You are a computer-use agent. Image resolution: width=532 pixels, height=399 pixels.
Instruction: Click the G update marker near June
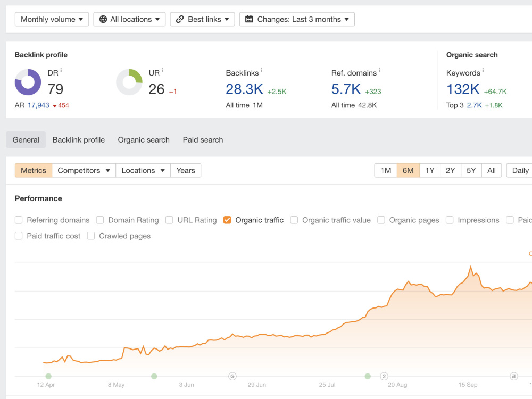232,376
